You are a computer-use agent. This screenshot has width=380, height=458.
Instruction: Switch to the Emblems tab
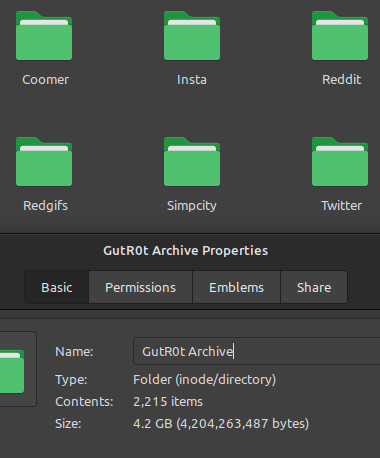[236, 287]
